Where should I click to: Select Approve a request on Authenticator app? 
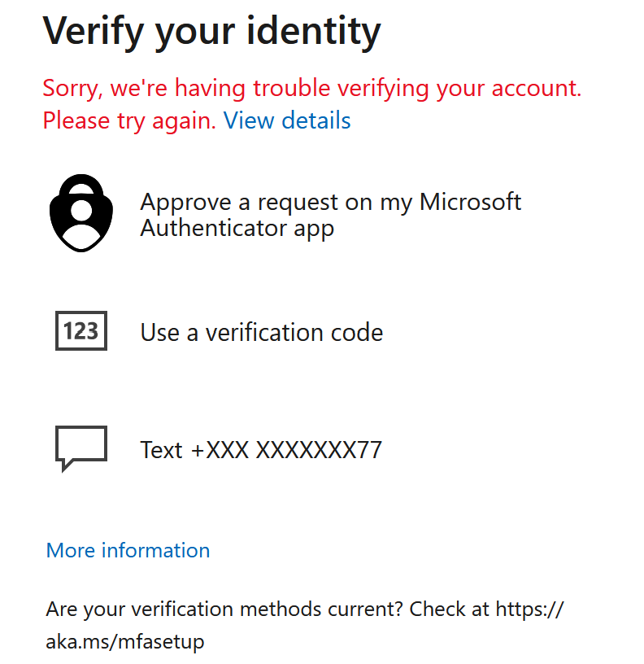click(x=330, y=215)
